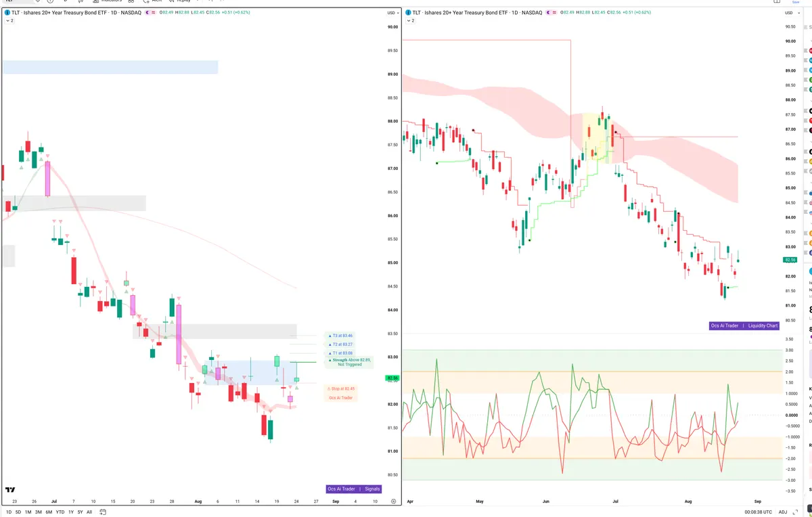Image resolution: width=812 pixels, height=517 pixels.
Task: Click the T1 at 83.08 target label
Action: 340,353
